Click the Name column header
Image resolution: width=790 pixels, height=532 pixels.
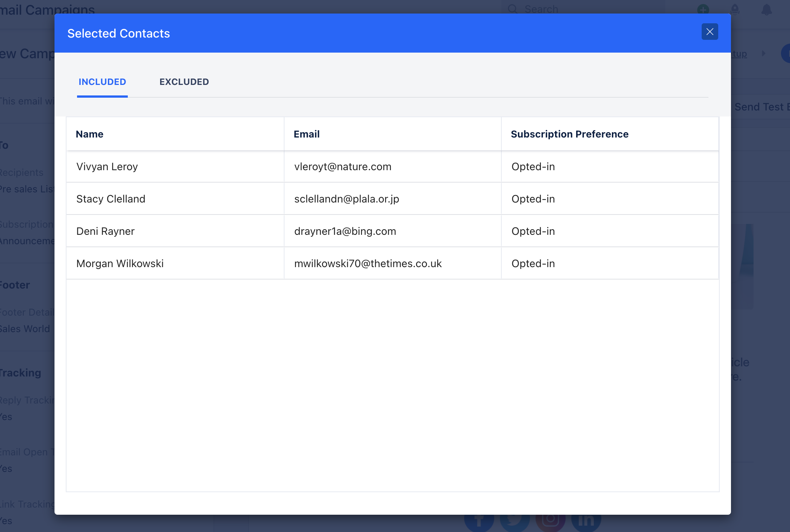point(89,134)
